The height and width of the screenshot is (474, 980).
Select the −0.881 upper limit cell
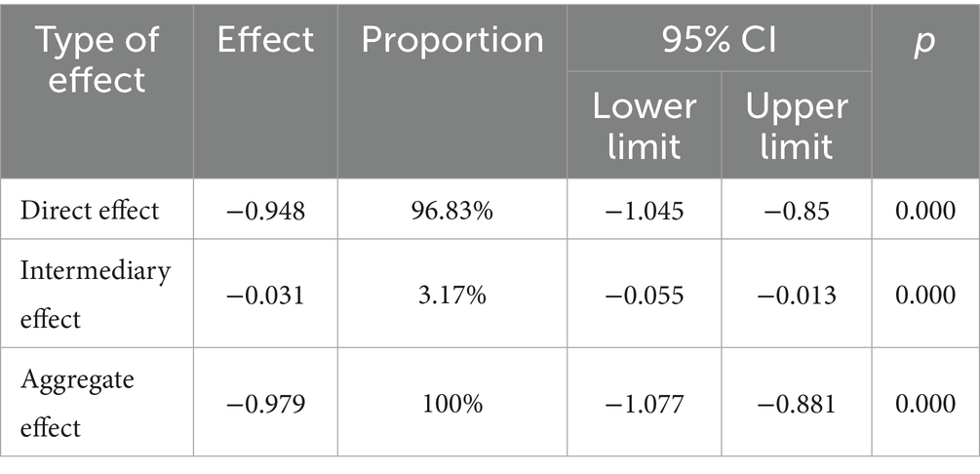pyautogui.click(x=797, y=404)
